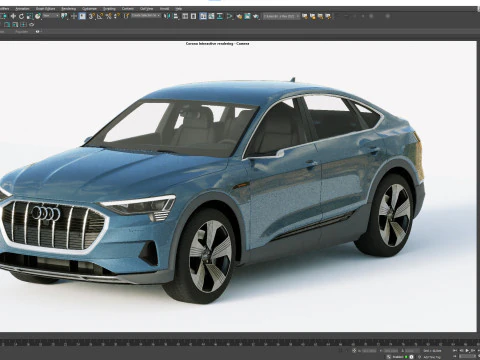Click the icon left of Enabled label
The image size is (480, 360).
pos(388,357)
